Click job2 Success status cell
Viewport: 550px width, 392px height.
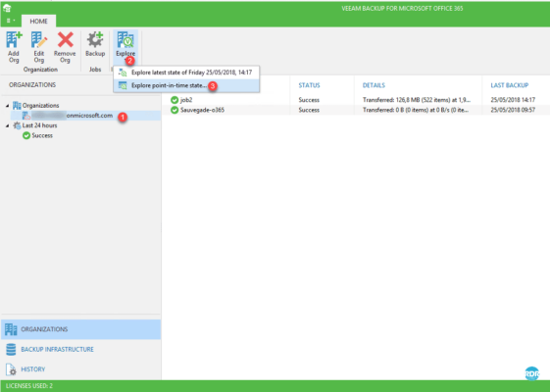(x=309, y=100)
